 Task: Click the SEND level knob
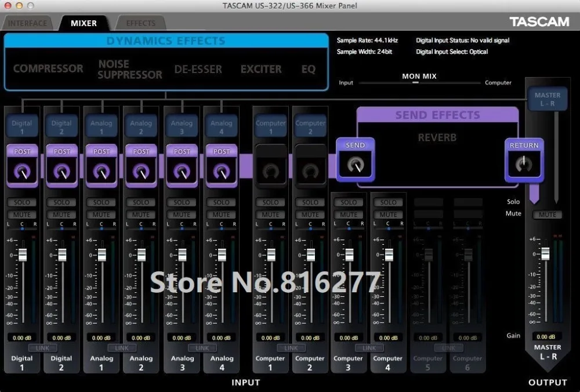click(356, 165)
